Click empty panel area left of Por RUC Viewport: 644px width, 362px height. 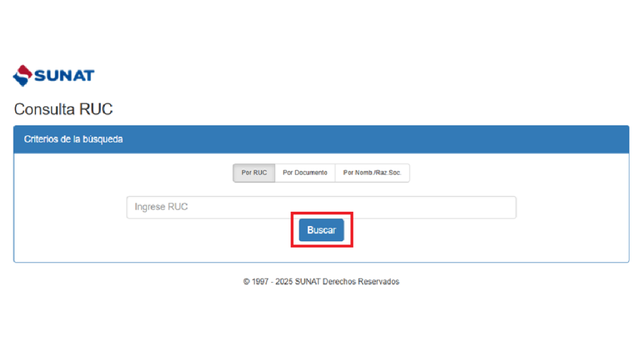tap(126, 173)
